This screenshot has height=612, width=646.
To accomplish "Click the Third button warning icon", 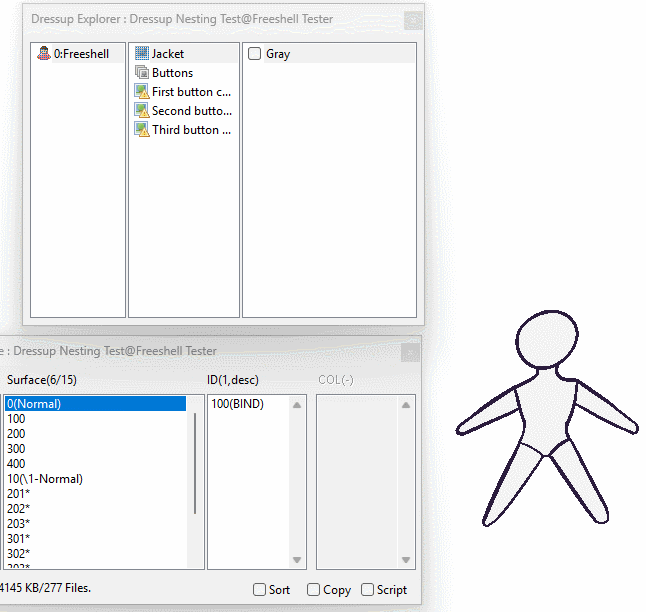I will (142, 130).
